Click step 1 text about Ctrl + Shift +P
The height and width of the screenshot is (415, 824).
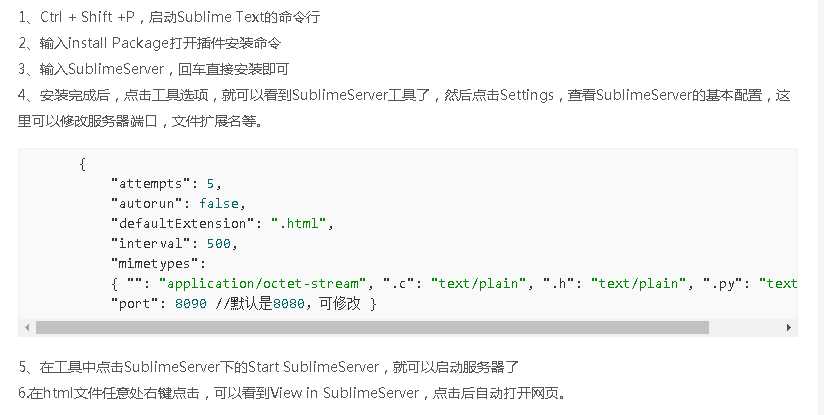[169, 17]
